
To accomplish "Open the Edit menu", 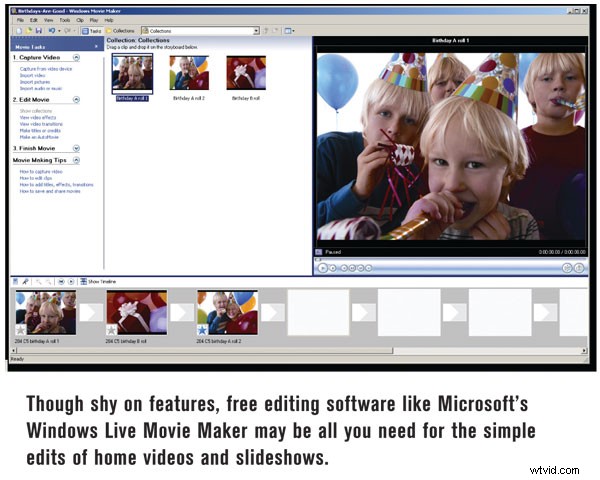I will click(34, 20).
